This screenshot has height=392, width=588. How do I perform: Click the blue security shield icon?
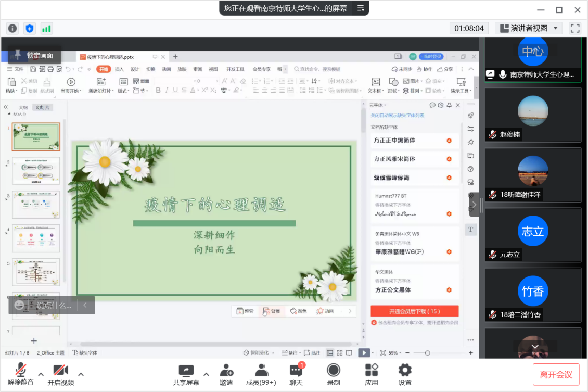(x=29, y=29)
